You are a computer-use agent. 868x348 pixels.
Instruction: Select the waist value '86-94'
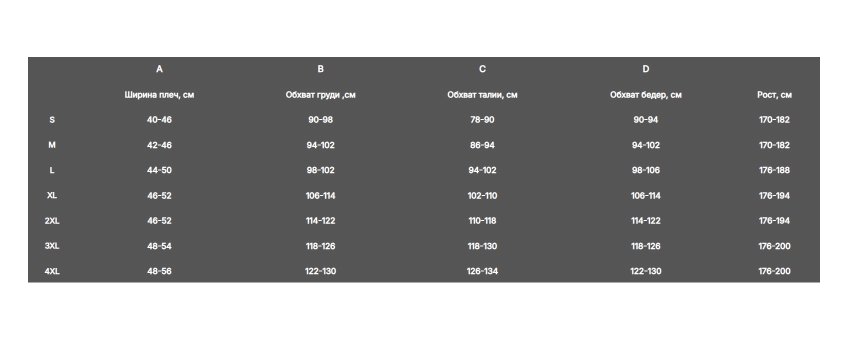[482, 145]
